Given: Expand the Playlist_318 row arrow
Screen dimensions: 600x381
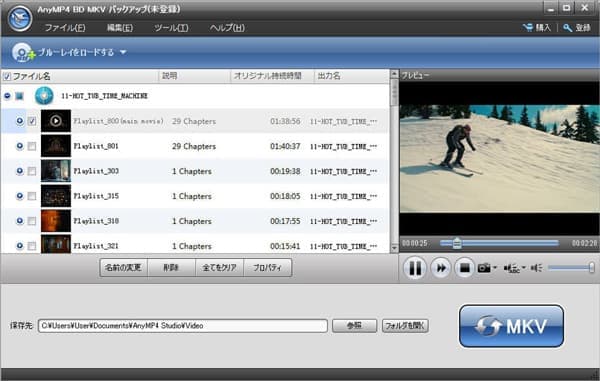Looking at the screenshot, I should pos(20,221).
